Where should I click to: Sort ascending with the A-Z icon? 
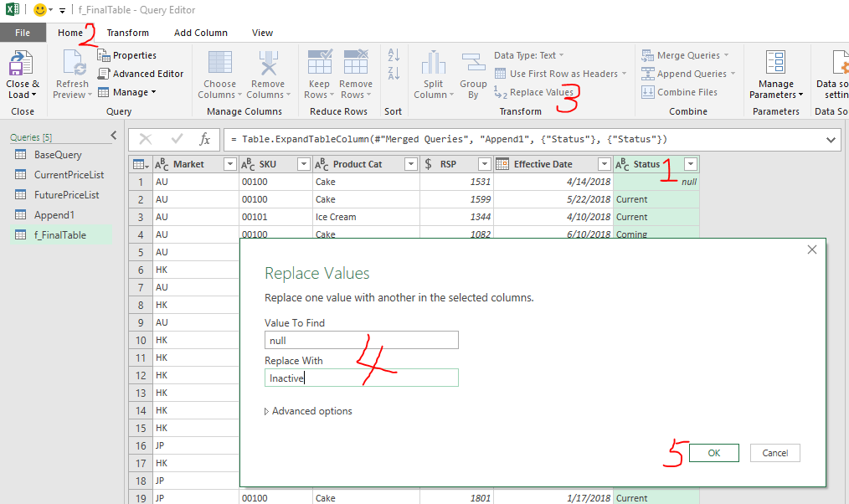click(394, 55)
